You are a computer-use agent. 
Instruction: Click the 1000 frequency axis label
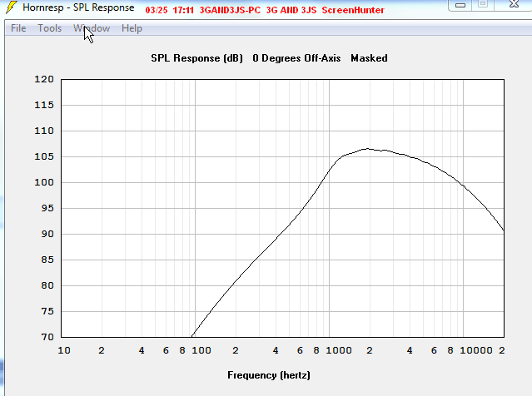(x=339, y=350)
